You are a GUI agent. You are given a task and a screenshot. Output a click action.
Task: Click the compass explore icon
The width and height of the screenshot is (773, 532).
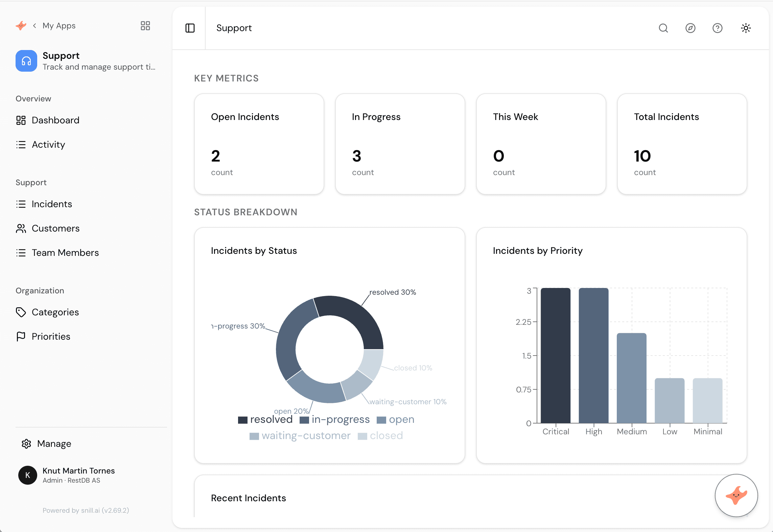pos(690,28)
